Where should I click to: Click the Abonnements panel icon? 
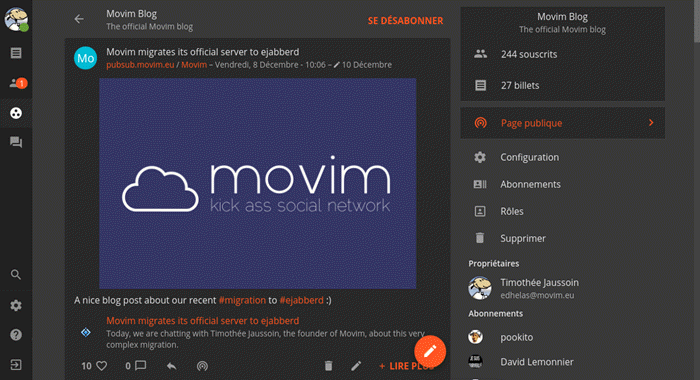tap(480, 184)
